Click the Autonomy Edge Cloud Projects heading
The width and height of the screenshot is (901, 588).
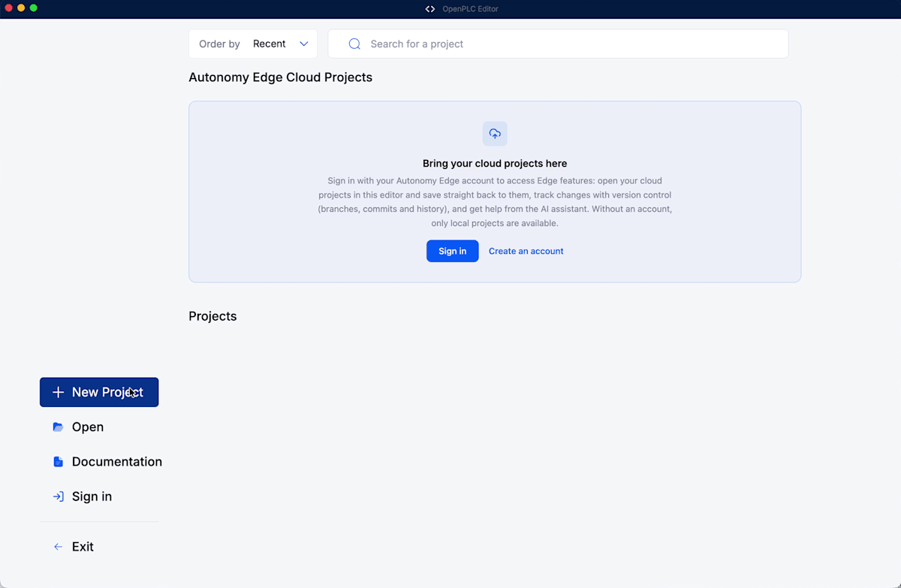(x=280, y=77)
